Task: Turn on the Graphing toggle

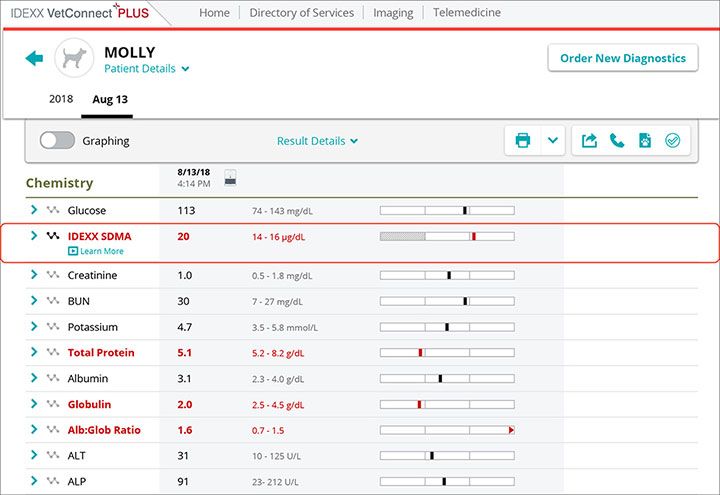Action: click(57, 140)
